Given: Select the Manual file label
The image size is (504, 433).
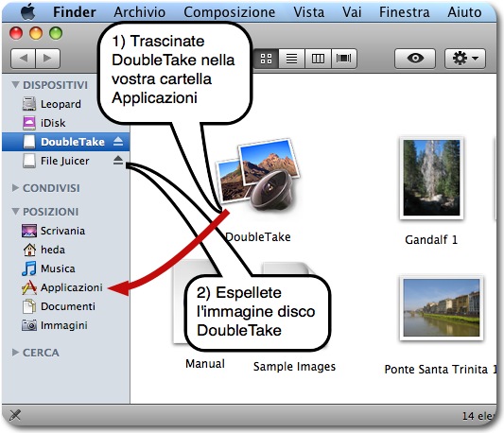Looking at the screenshot, I should point(205,364).
